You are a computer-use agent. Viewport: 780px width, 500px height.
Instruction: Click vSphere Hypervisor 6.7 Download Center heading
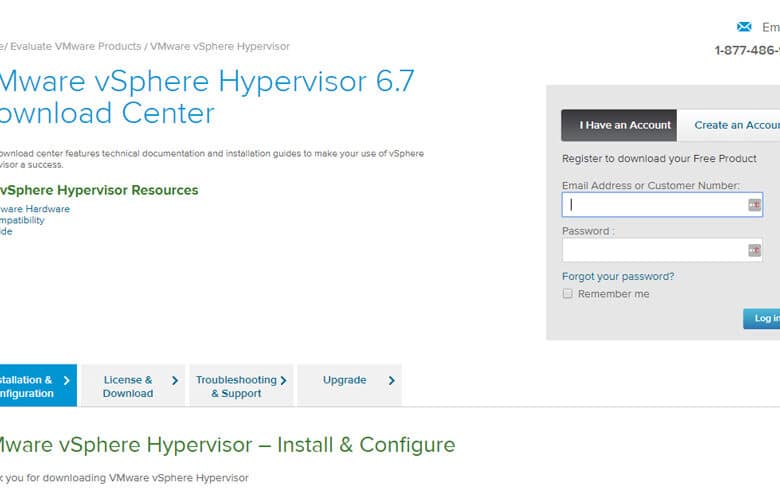click(207, 97)
